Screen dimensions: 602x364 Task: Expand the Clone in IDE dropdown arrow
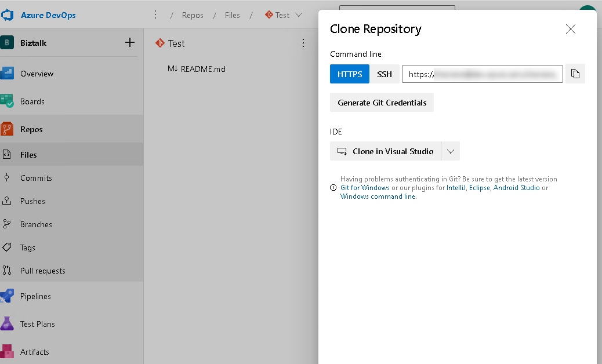tap(451, 151)
